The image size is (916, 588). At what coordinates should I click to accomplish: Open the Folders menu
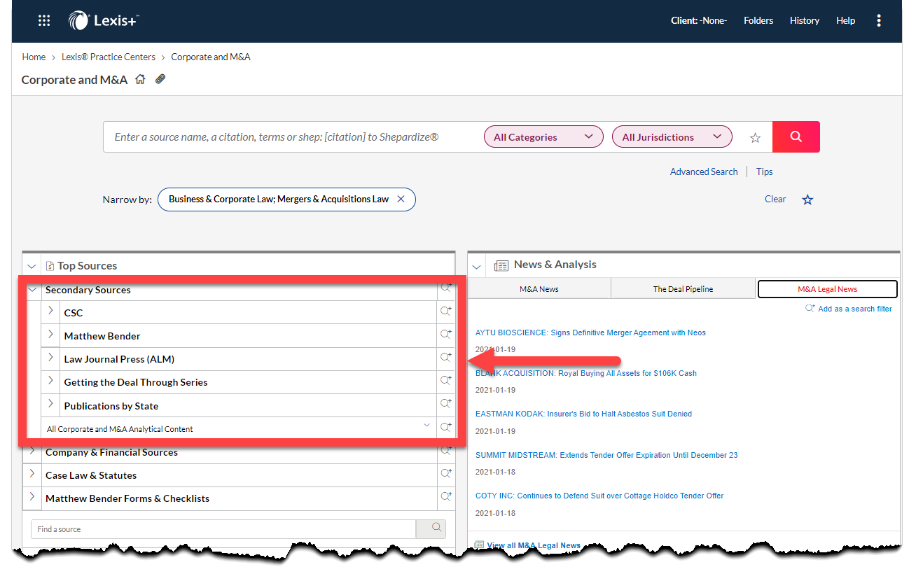point(758,20)
